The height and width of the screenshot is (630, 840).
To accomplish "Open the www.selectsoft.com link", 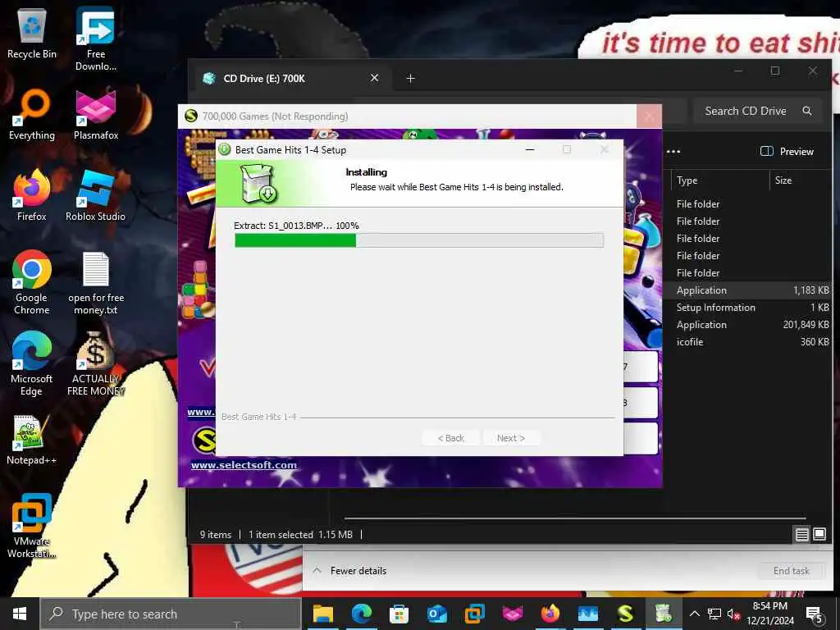I will pos(244,466).
